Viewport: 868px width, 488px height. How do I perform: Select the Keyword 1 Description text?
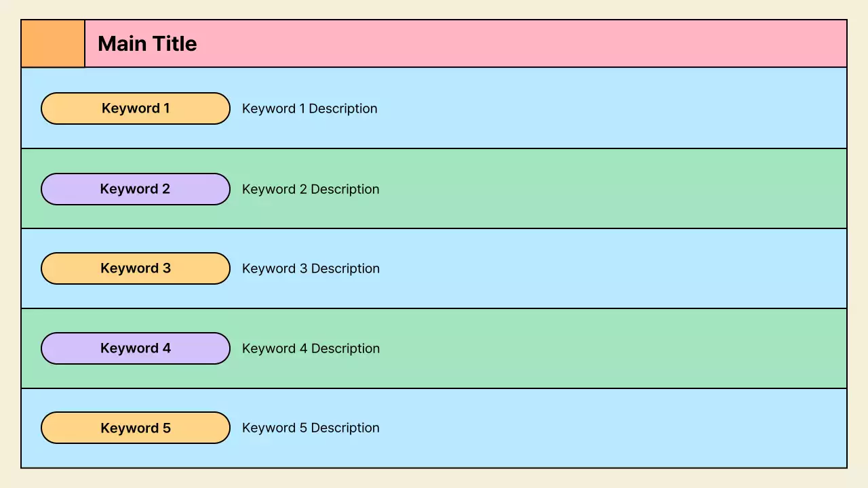pos(309,108)
